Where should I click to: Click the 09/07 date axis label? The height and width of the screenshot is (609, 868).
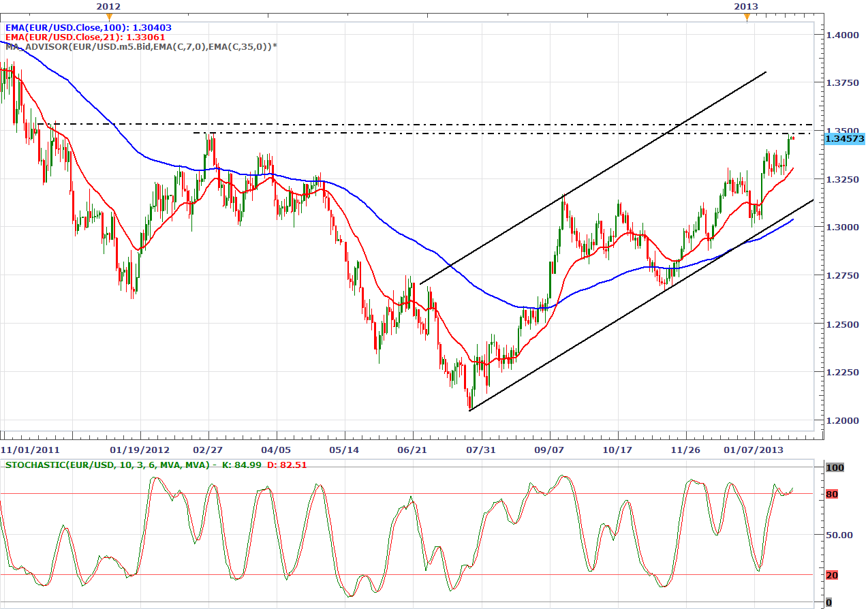[549, 450]
